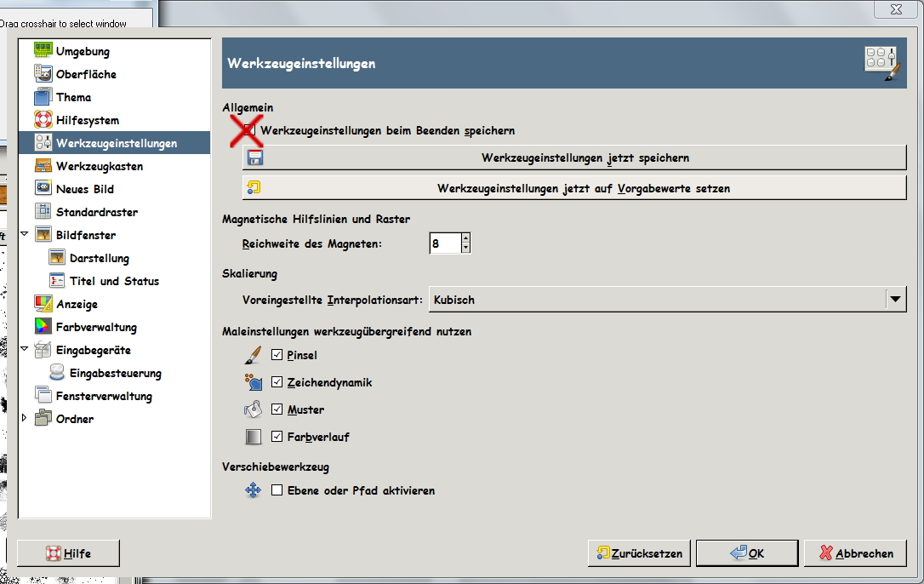Click the Farbverwaltung color icon
Viewport: 924px width, 584px height.
pyautogui.click(x=43, y=326)
